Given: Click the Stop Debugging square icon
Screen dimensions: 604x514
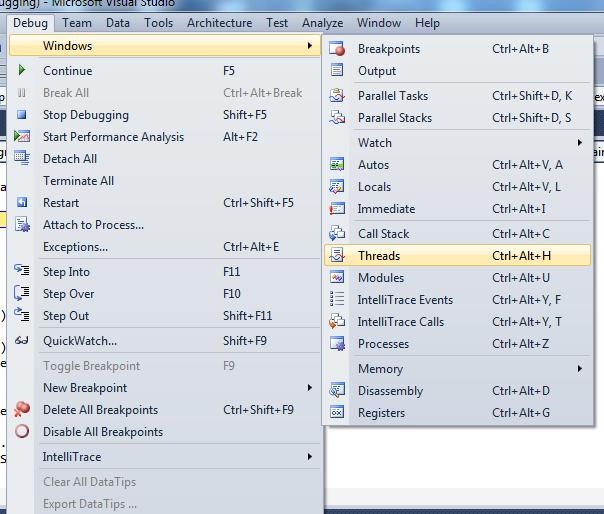Looking at the screenshot, I should 22,114.
